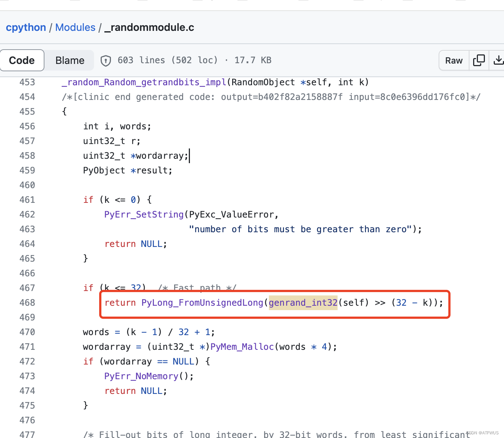Click "uint32_t *wordarray;" declaration on line 458
The height and width of the screenshot is (438, 504).
pos(136,156)
